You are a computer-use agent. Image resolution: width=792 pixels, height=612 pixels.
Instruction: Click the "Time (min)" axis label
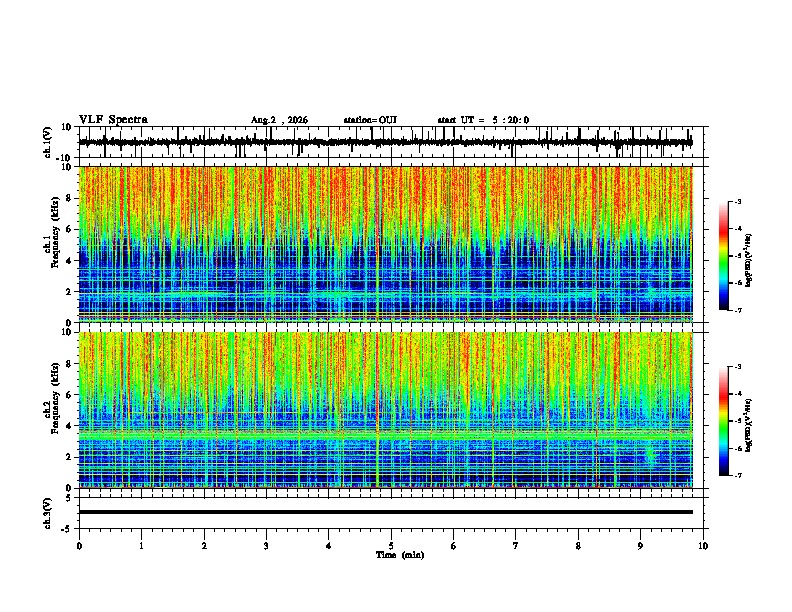(x=400, y=555)
